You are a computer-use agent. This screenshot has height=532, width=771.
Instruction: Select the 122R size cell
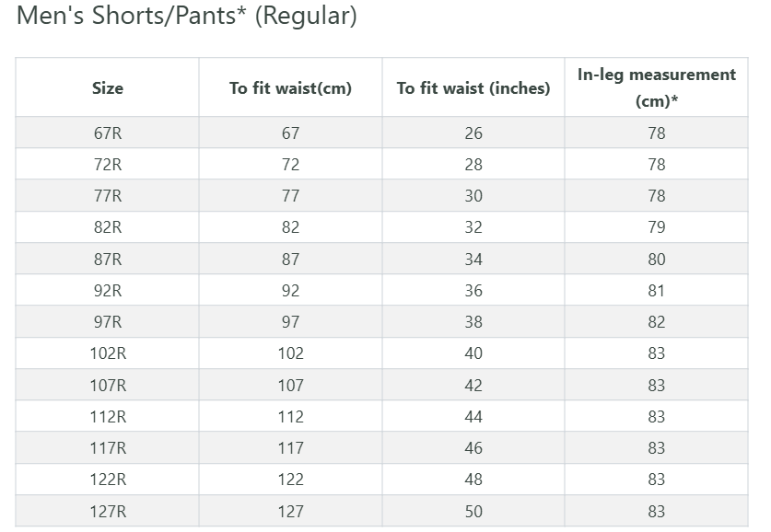(107, 480)
